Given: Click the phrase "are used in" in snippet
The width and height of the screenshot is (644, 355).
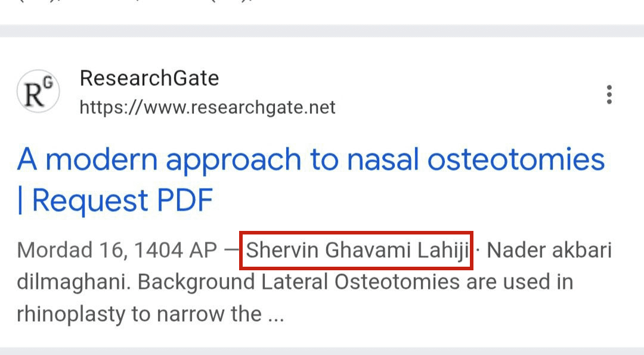Looking at the screenshot, I should click(519, 282).
